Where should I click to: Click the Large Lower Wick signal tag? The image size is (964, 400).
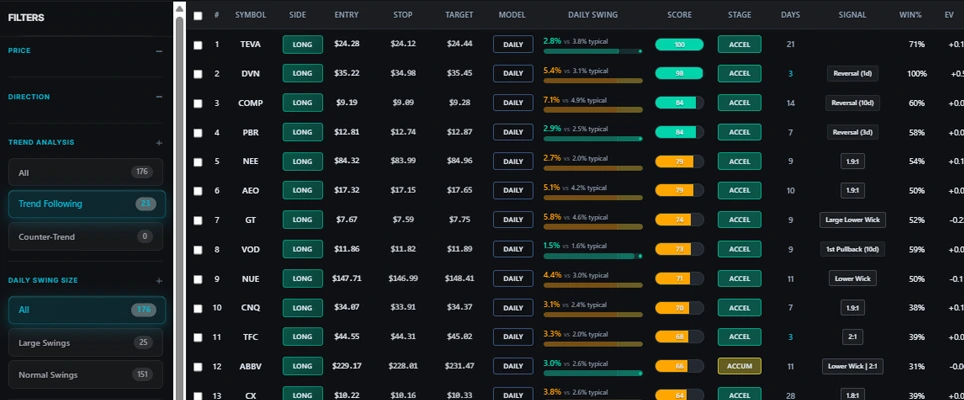[x=852, y=220]
